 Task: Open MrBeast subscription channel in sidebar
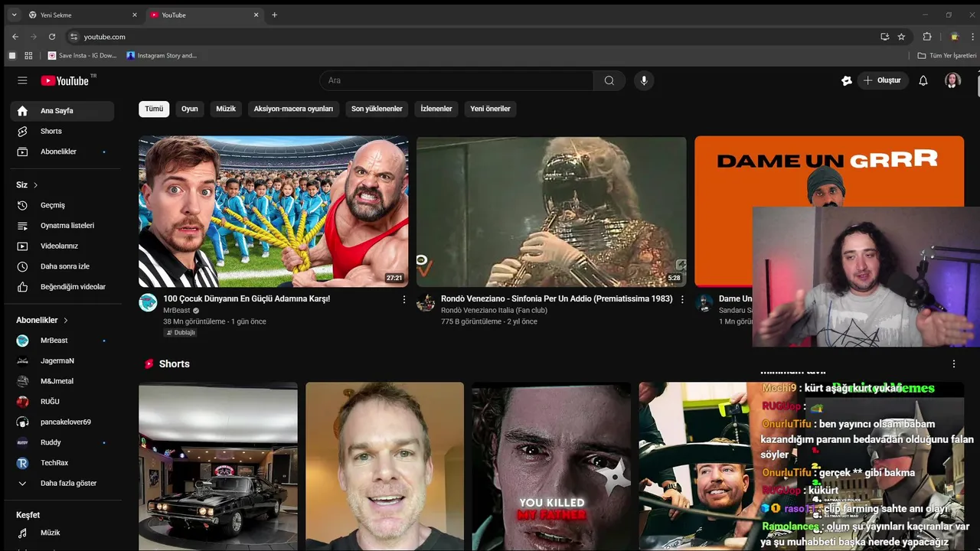[62, 341]
